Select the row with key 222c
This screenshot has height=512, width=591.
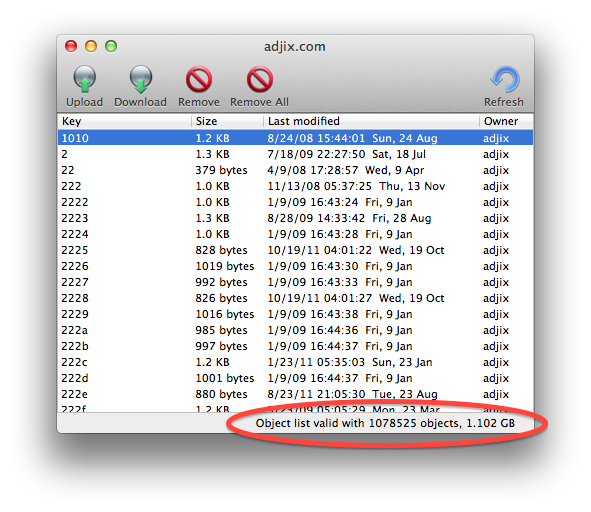(296, 362)
